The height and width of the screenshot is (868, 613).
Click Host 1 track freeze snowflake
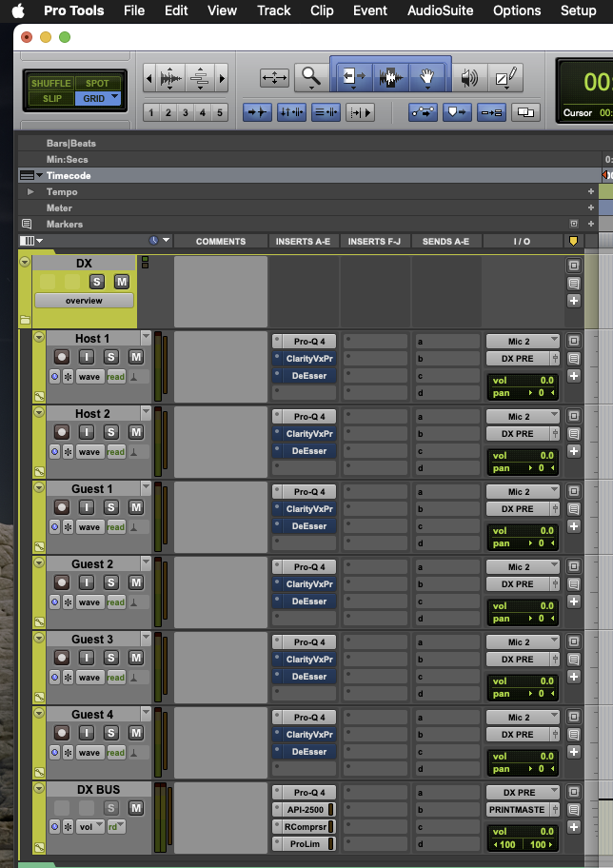[68, 377]
